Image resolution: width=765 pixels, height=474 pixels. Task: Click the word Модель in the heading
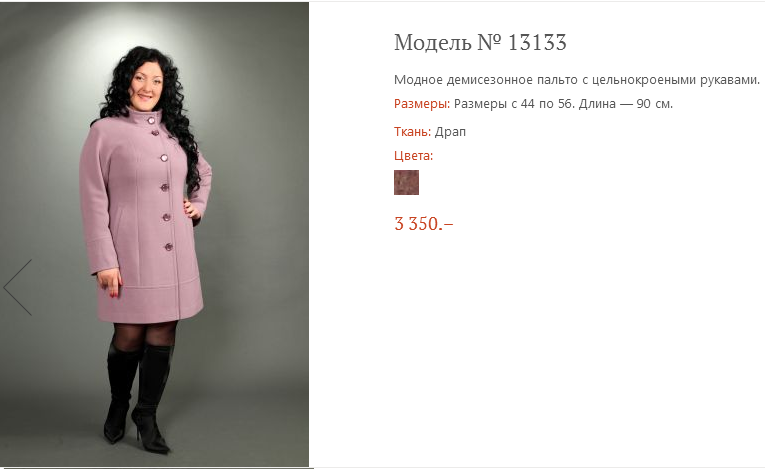tap(433, 43)
